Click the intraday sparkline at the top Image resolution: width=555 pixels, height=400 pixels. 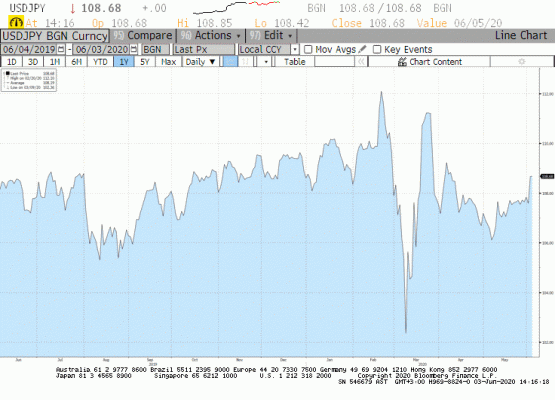pos(236,7)
